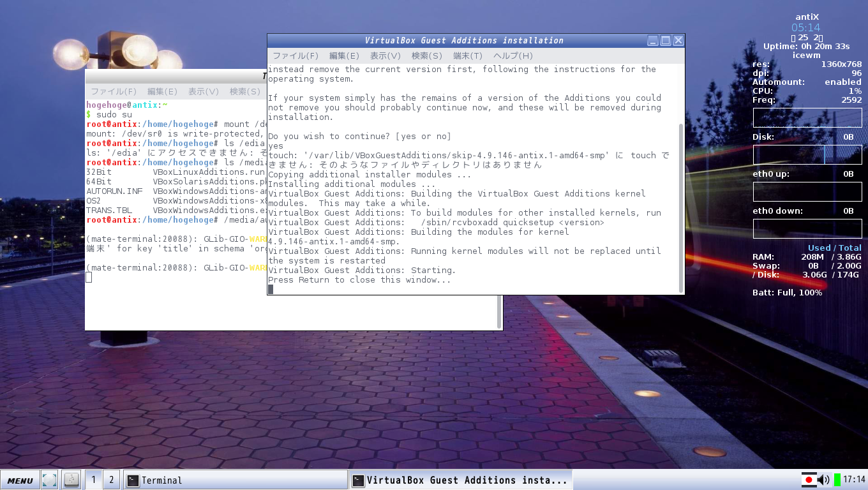
Task: Click the background Terminal window scrollbar
Action: [x=499, y=311]
